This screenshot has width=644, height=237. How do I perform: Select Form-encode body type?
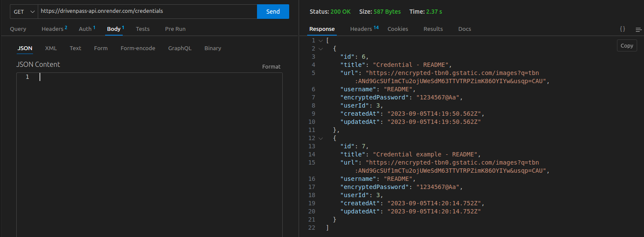pyautogui.click(x=138, y=48)
